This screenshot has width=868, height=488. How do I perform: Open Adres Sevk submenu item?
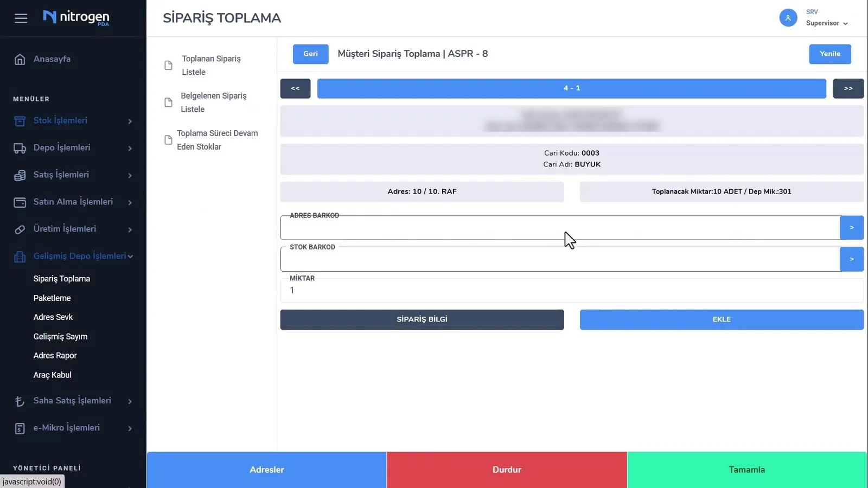pos(53,317)
